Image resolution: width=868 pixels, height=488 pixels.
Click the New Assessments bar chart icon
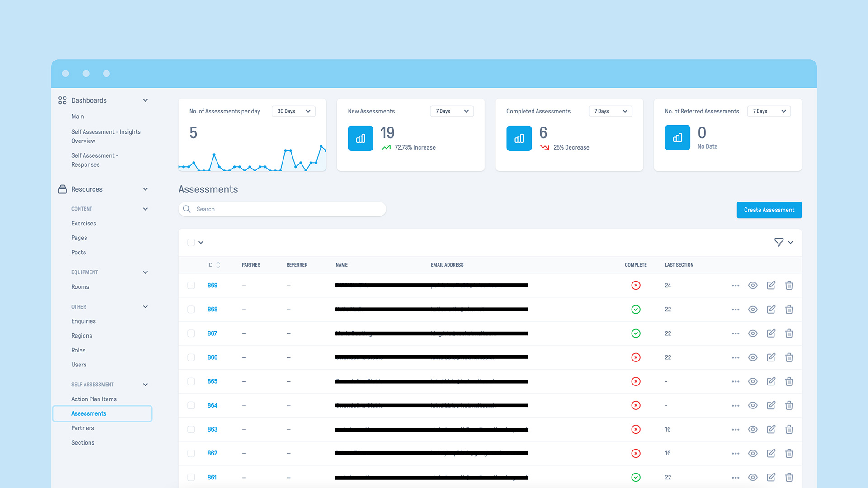360,138
